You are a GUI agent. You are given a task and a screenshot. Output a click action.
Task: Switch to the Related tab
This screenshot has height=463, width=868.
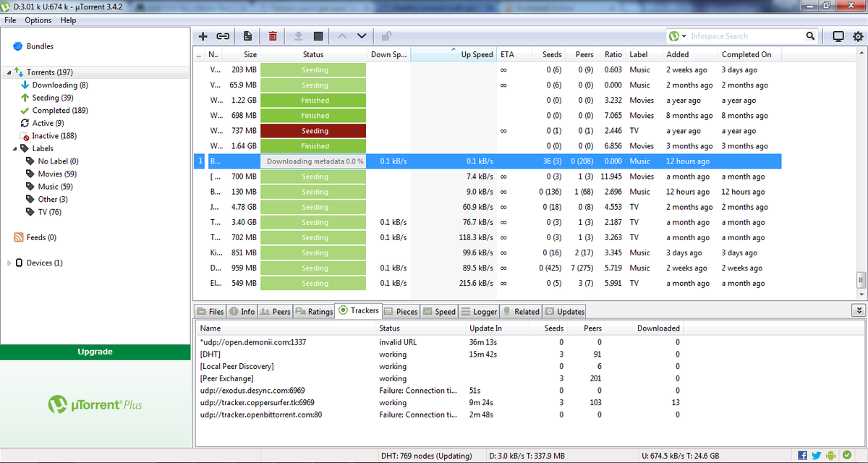tap(521, 311)
